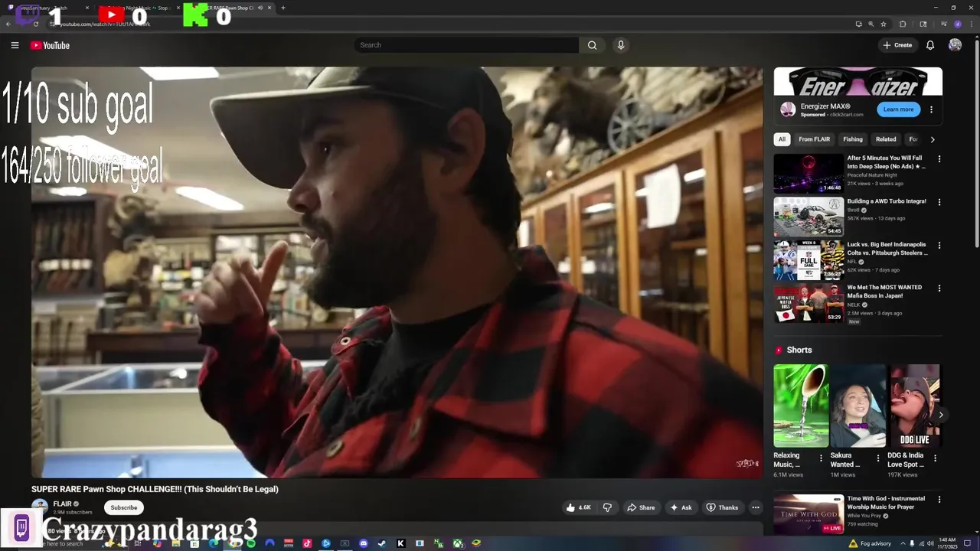The height and width of the screenshot is (551, 980).
Task: Share the pawn shop challenge video
Action: (x=641, y=507)
